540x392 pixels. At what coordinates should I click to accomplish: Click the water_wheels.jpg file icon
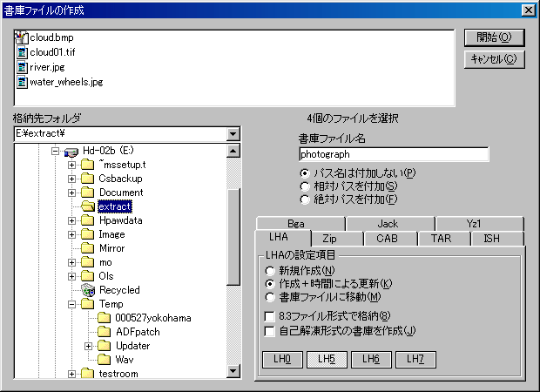click(x=22, y=82)
